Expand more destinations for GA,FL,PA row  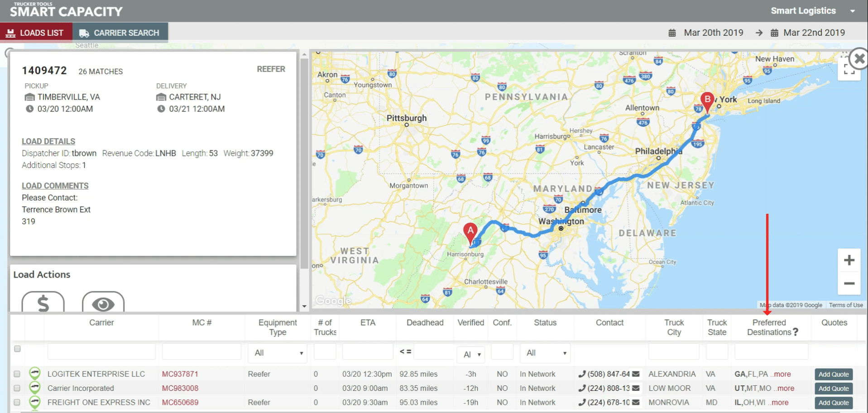(x=782, y=374)
